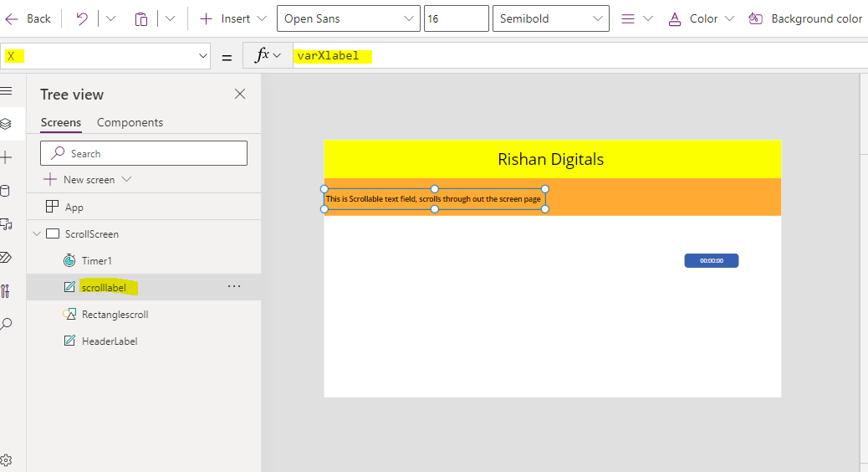The width and height of the screenshot is (868, 472).
Task: Open the Semibold font weight dropdown
Action: tap(550, 18)
